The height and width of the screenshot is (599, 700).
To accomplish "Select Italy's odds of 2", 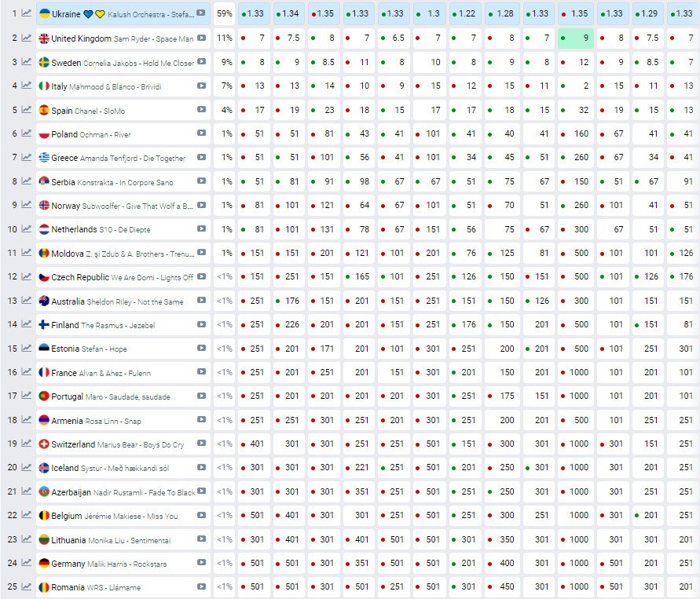I will pyautogui.click(x=576, y=86).
